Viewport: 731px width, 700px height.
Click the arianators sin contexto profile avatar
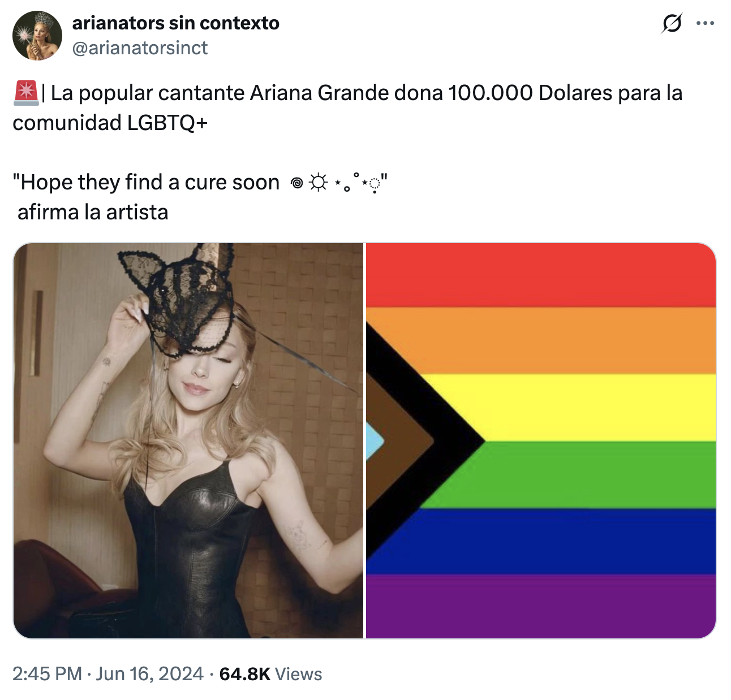(x=37, y=35)
